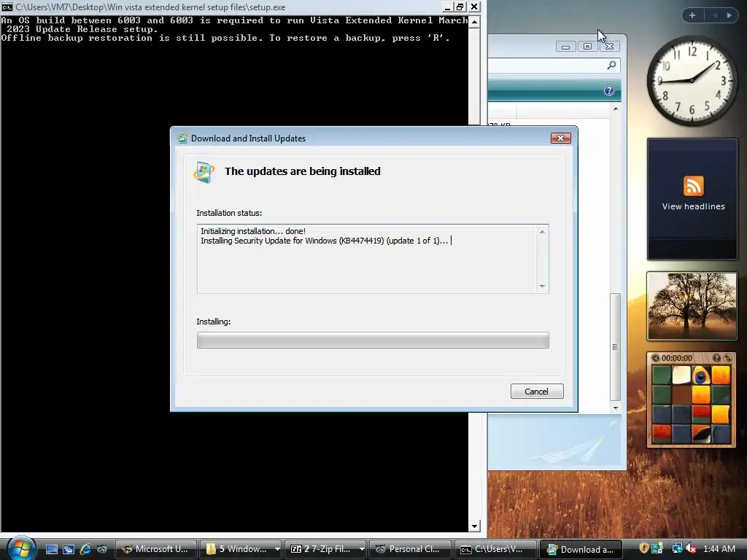Switch to C:\Users\V... command prompt taskbar button

tap(495, 549)
